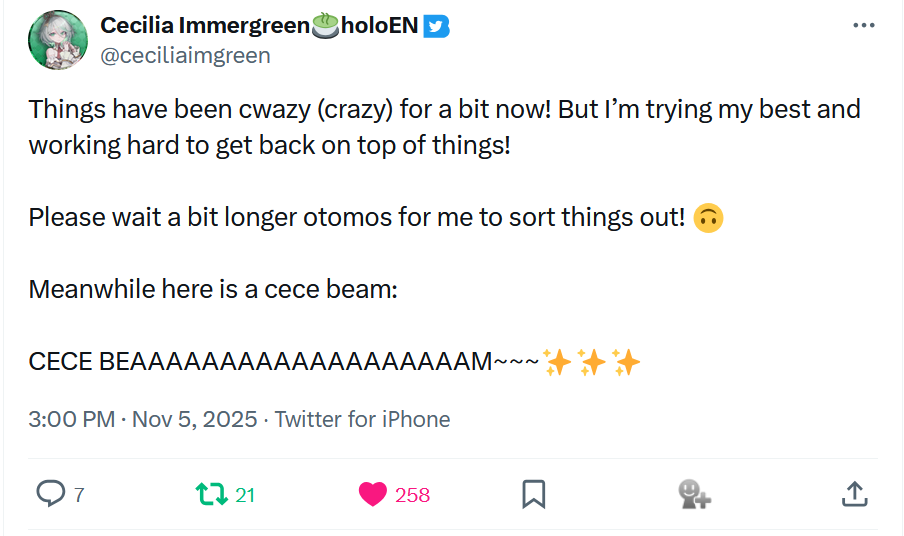This screenshot has width=904, height=536.
Task: Click the blue verified badge
Action: pyautogui.click(x=436, y=27)
